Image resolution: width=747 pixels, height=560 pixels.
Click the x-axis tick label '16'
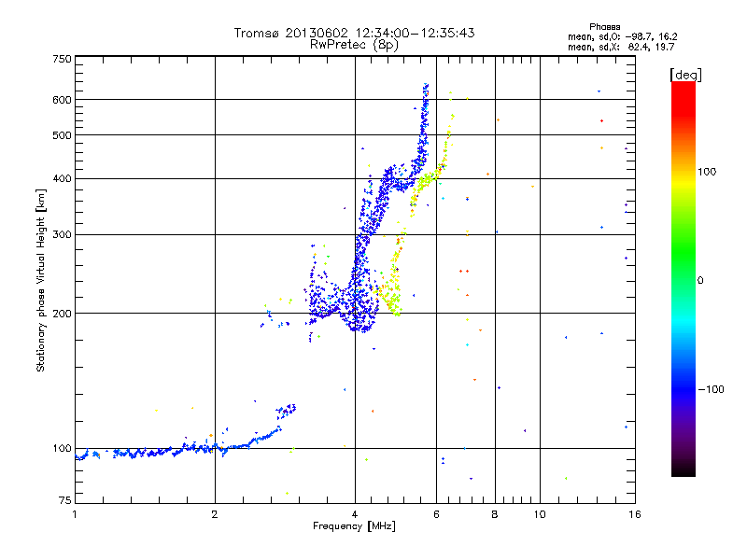click(635, 514)
